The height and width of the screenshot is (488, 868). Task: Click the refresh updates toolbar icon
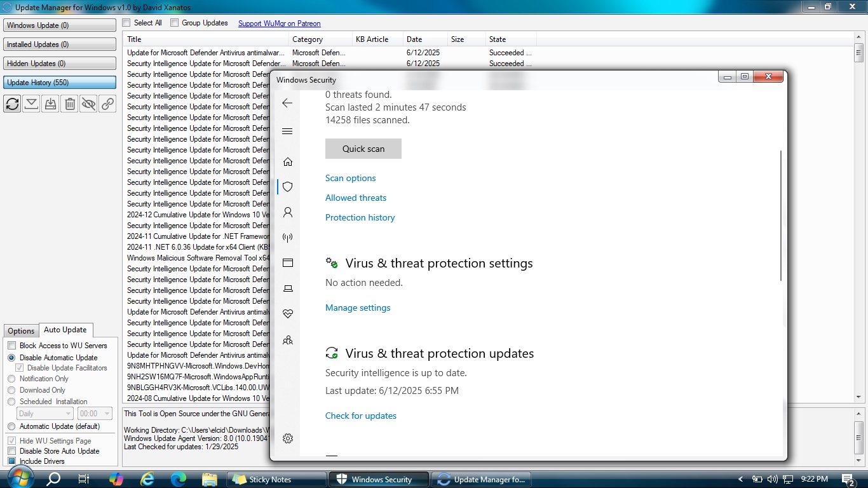pyautogui.click(x=12, y=104)
